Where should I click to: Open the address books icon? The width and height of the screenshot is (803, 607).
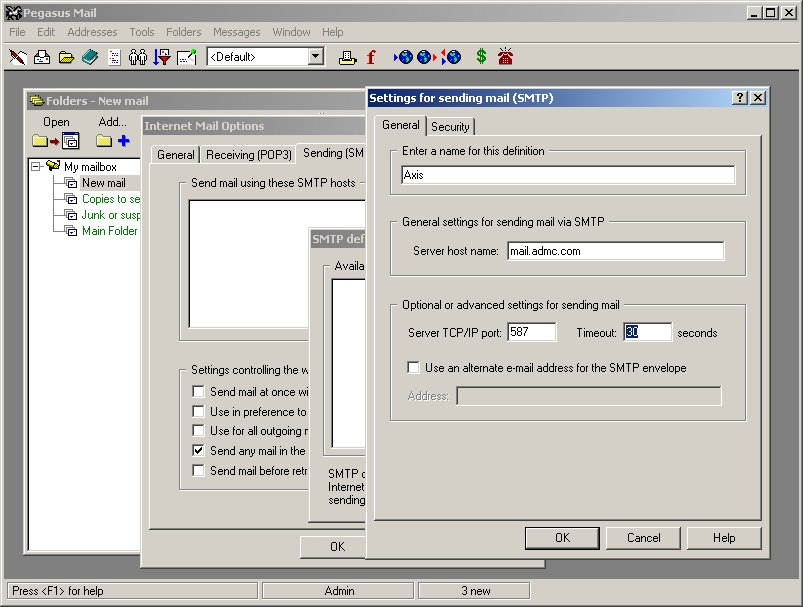click(90, 57)
